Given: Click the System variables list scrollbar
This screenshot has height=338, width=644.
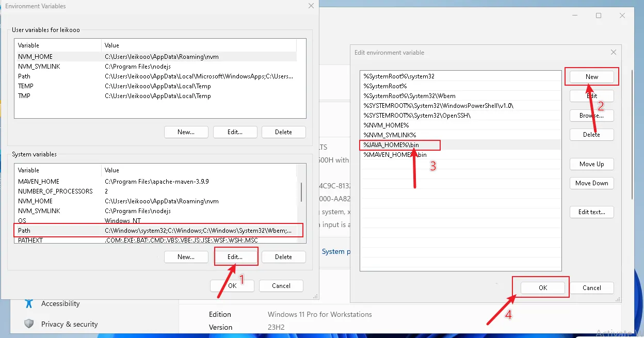Looking at the screenshot, I should [301, 192].
